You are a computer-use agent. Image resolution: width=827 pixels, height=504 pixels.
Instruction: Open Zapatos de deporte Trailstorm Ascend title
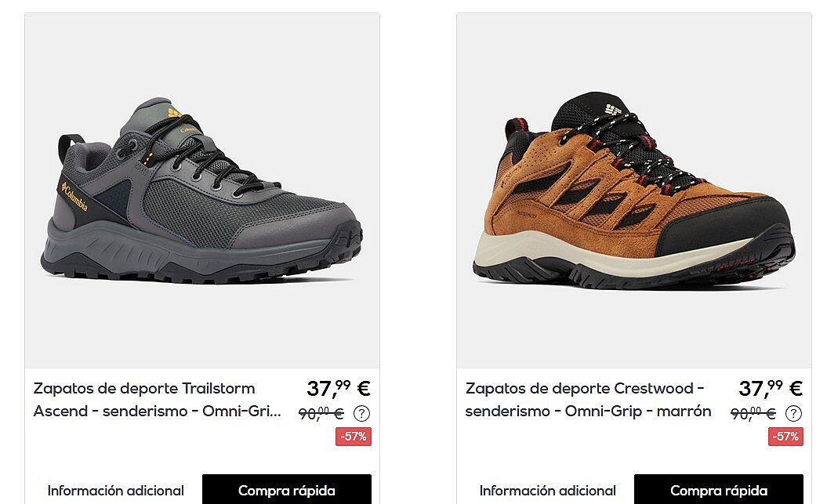158,400
